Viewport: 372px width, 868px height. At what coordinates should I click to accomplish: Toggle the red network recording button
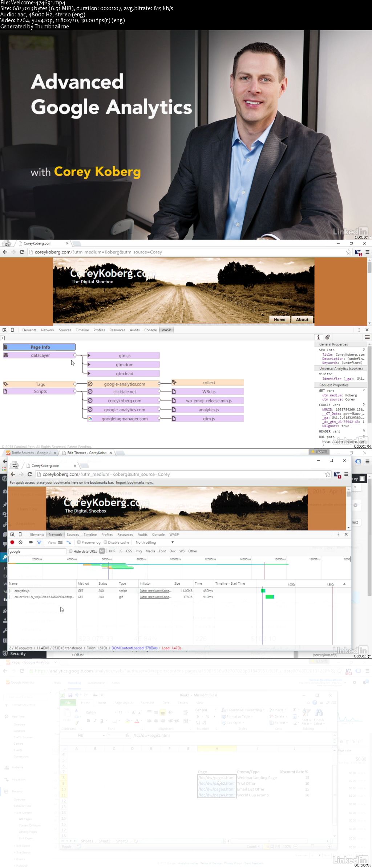click(x=12, y=542)
